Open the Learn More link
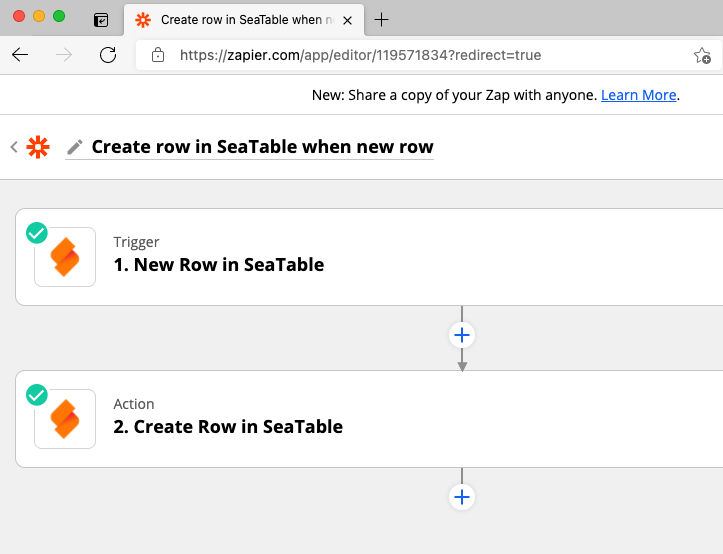Viewport: 723px width, 554px height. point(639,95)
